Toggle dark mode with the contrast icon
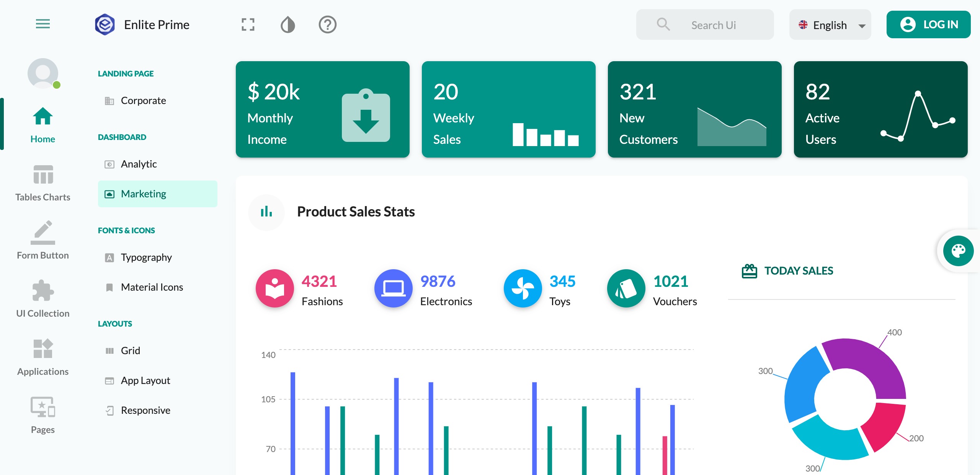Viewport: 980px width, 475px height. click(287, 25)
